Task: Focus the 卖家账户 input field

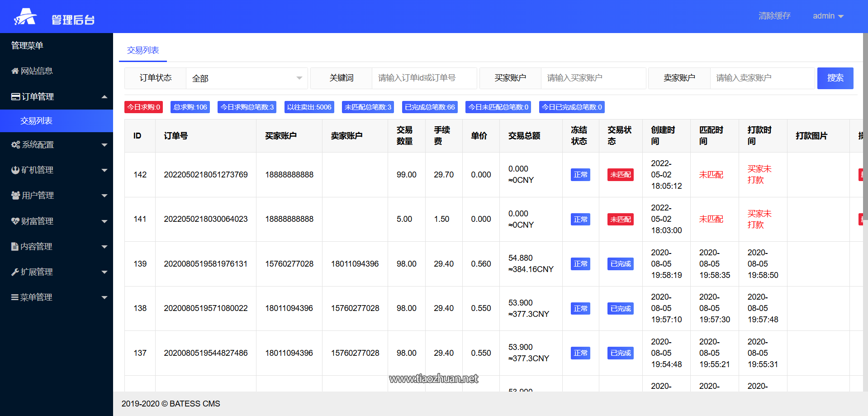Action: (763, 78)
